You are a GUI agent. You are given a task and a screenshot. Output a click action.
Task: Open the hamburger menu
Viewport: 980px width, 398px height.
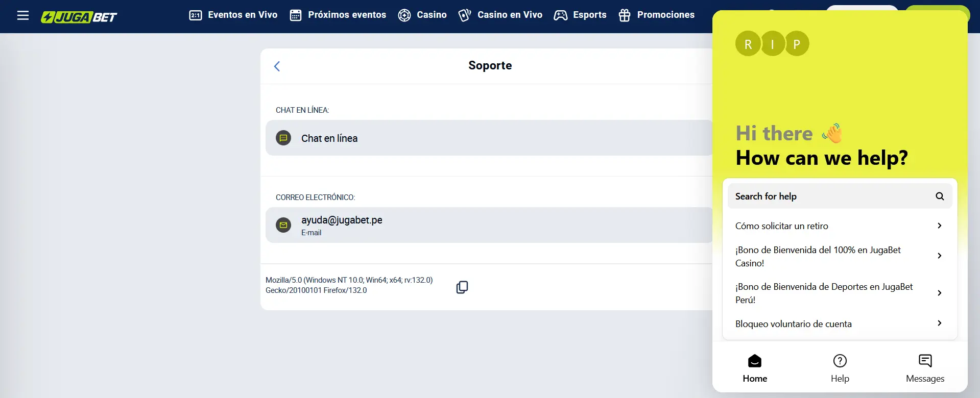23,15
